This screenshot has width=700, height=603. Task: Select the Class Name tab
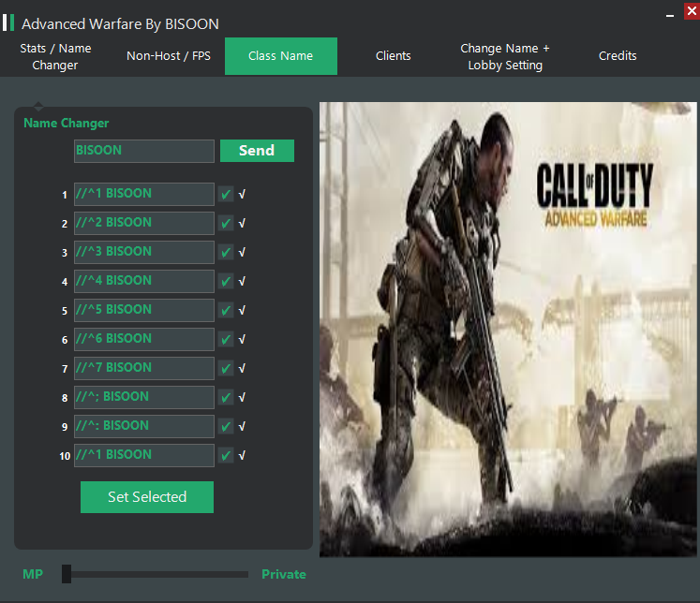[x=281, y=56]
